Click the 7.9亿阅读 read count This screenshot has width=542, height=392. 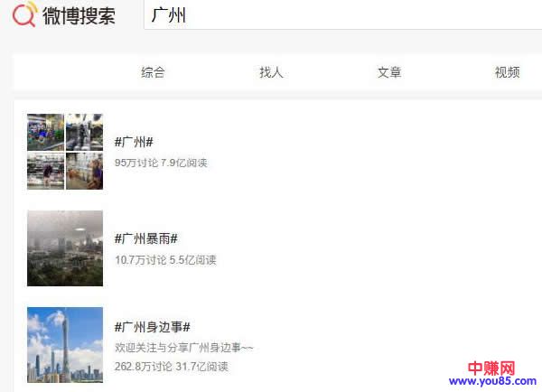click(x=184, y=163)
